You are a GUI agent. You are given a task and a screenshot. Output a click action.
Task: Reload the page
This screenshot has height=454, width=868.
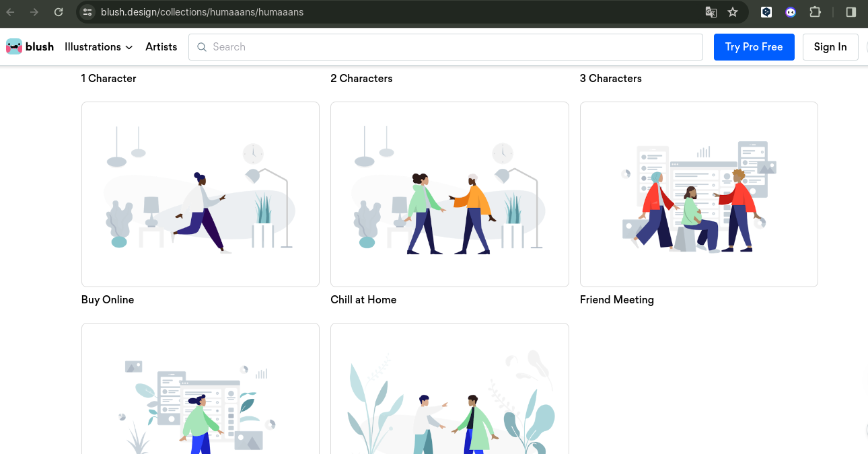tap(59, 12)
